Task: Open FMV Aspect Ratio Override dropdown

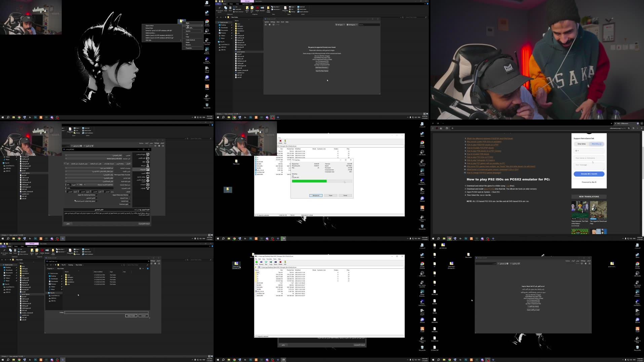Action: [x=89, y=175]
